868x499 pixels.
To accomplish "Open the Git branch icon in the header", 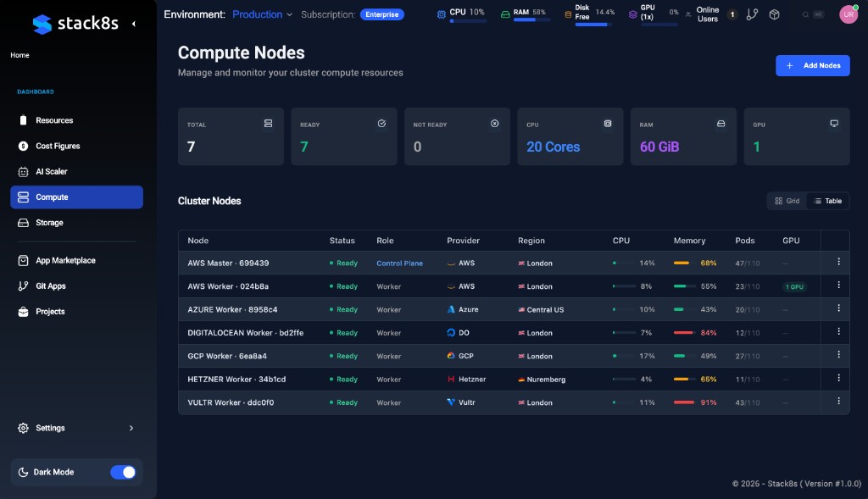I will click(752, 14).
